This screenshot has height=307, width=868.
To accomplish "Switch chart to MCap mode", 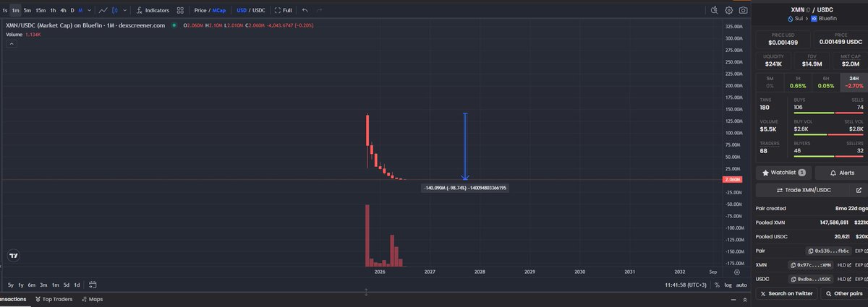I will 220,11.
